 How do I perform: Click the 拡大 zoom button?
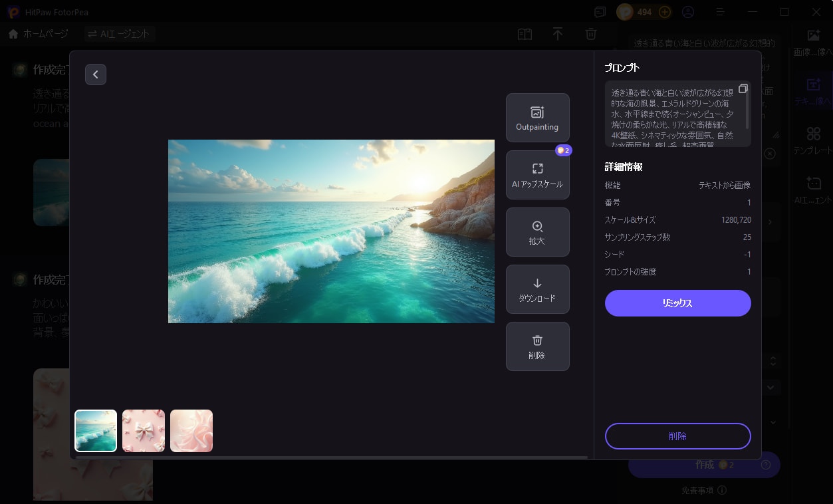coord(537,232)
